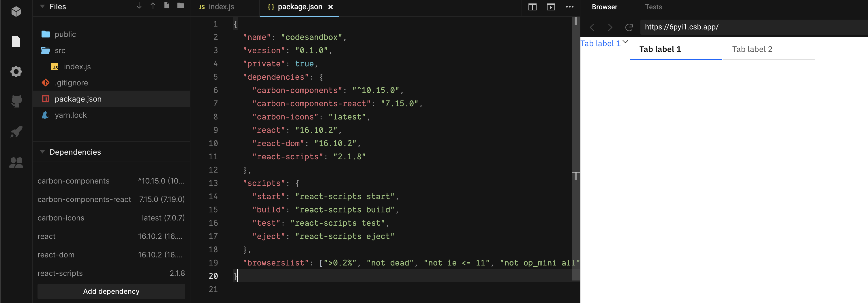Open the Deployment rocket panel
Screen dimensions: 868x303
(16, 132)
